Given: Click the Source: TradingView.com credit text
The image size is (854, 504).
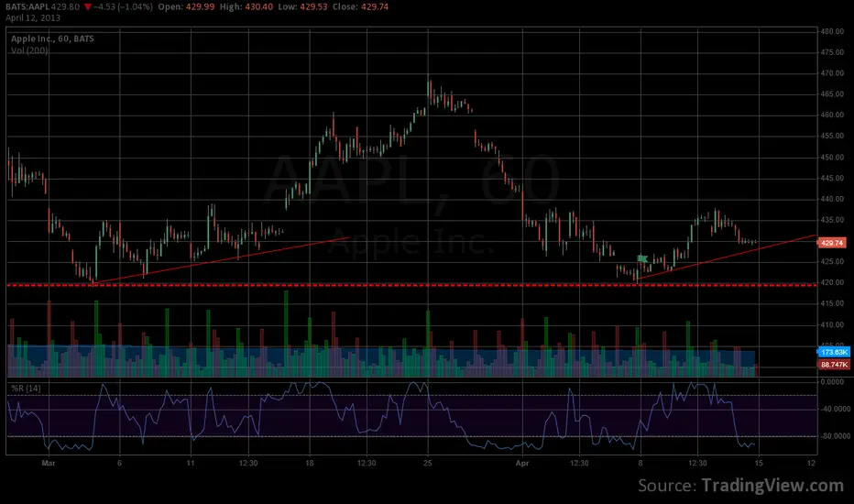Looking at the screenshot, I should pos(740,486).
